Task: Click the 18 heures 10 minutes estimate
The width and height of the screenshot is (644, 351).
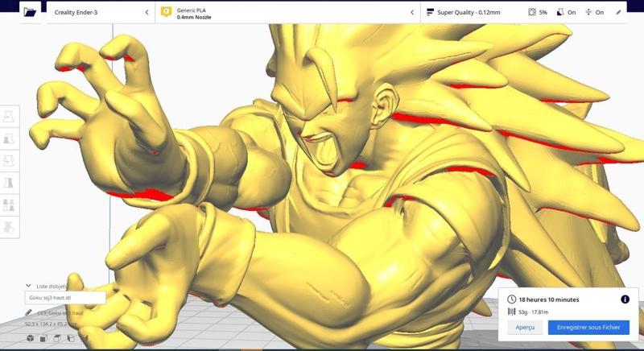Action: (x=549, y=299)
